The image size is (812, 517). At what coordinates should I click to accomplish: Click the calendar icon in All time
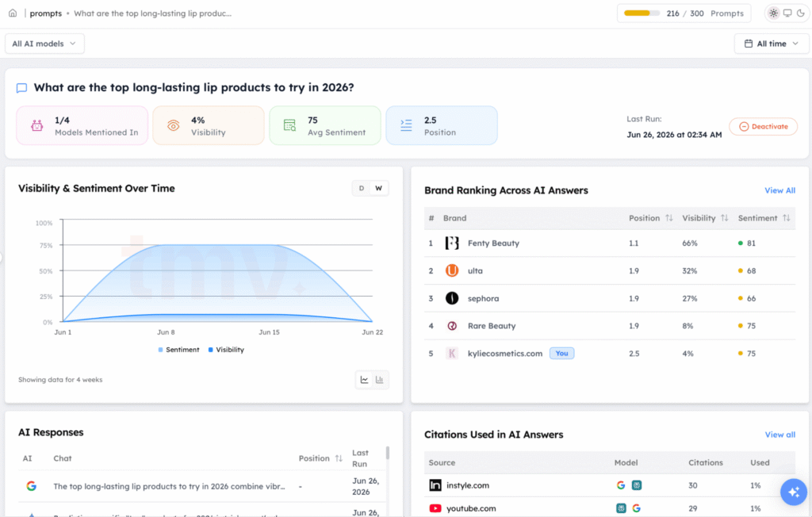click(x=749, y=44)
